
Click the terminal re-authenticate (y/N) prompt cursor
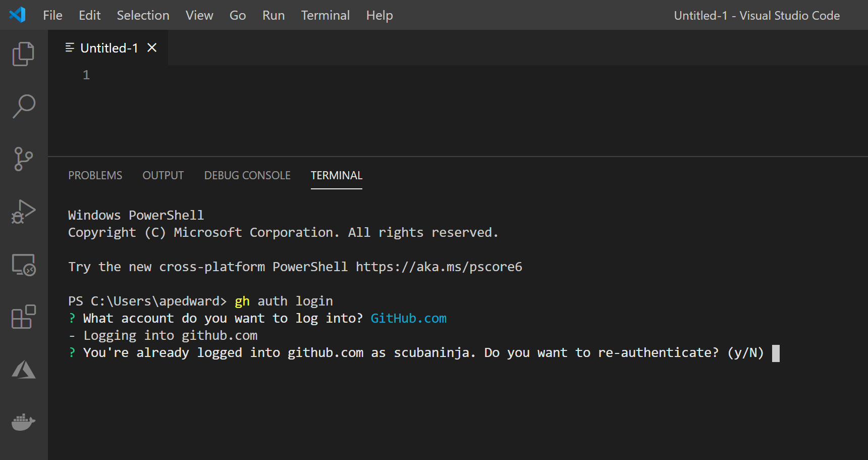tap(776, 353)
